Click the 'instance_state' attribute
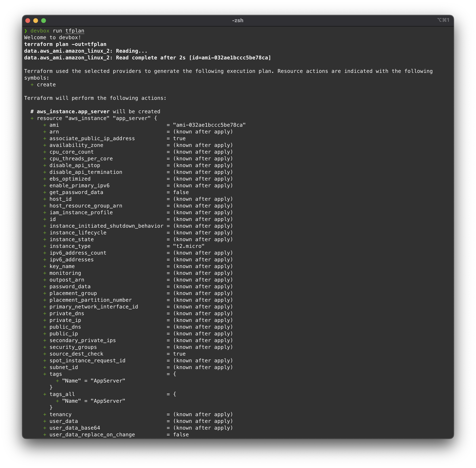The image size is (476, 468). (x=71, y=239)
